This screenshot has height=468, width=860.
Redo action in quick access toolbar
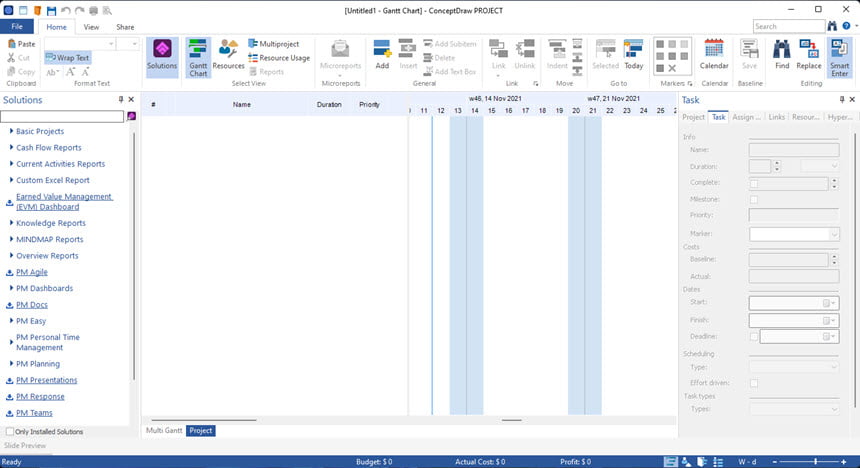pos(80,10)
